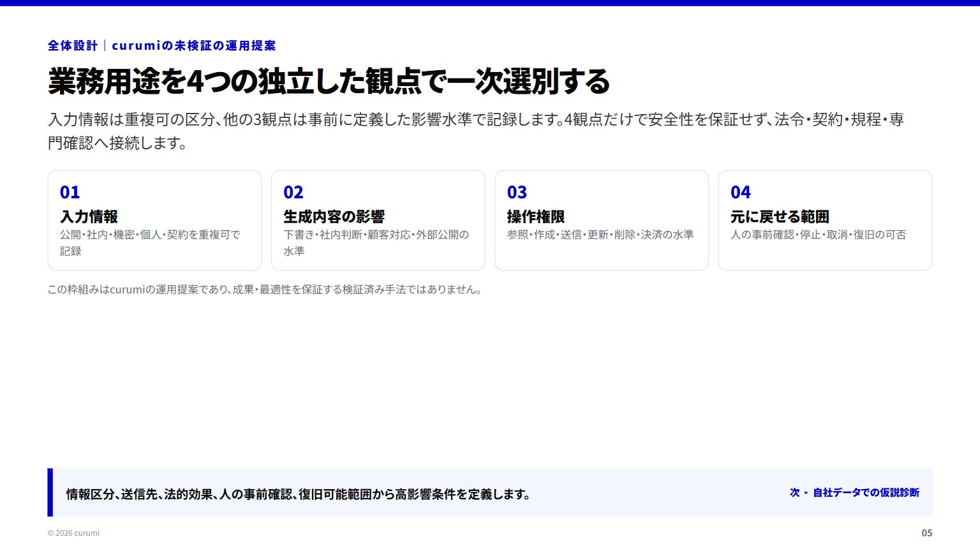Click the 参照・作成・送信 description text
The width and height of the screenshot is (980, 551).
click(x=600, y=235)
